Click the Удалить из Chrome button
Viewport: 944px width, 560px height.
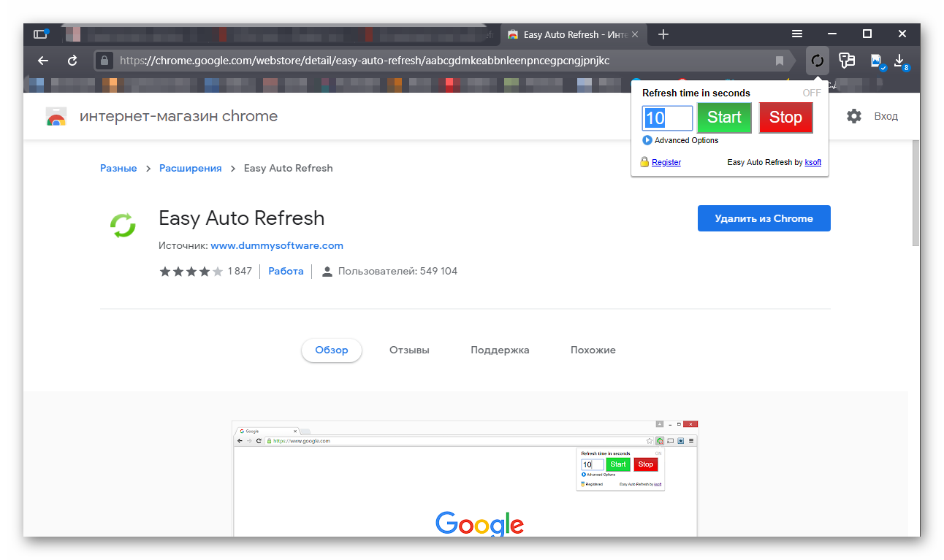click(x=764, y=218)
